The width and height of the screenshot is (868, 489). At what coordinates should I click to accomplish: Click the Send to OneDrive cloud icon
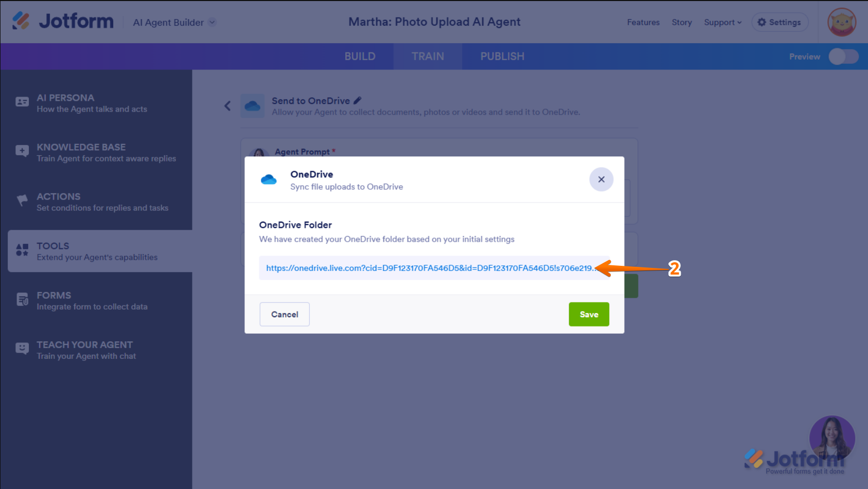tap(253, 106)
